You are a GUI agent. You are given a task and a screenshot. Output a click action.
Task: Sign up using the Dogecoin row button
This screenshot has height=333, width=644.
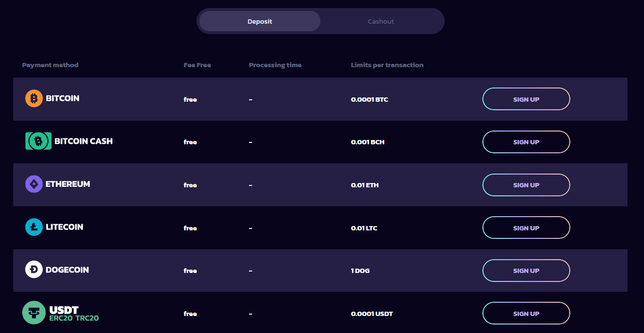pyautogui.click(x=526, y=271)
